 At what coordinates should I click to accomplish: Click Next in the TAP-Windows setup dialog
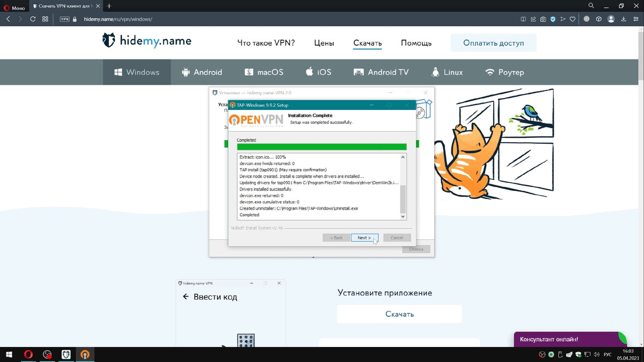click(364, 238)
